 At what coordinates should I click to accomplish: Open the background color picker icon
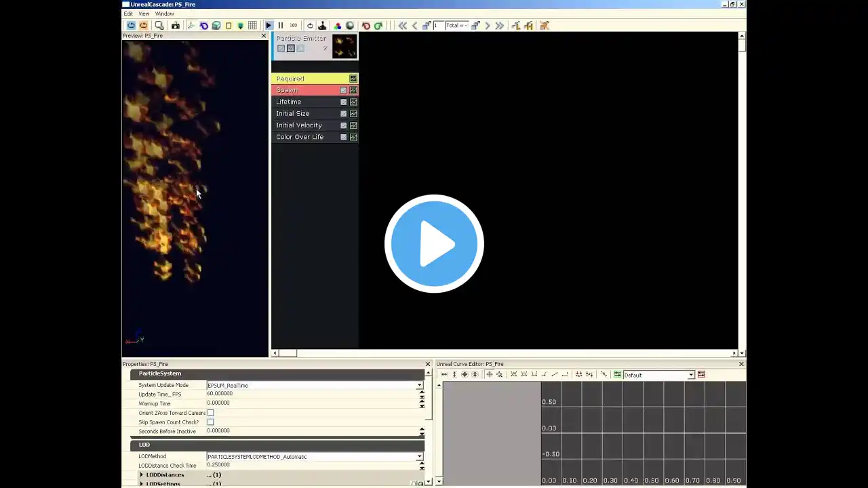[x=338, y=26]
